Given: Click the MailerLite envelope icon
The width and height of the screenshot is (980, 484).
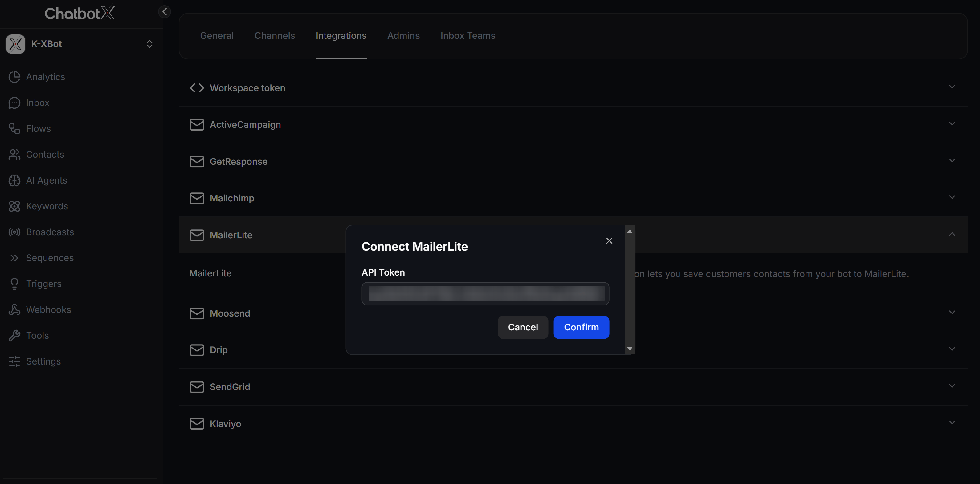Looking at the screenshot, I should 197,235.
